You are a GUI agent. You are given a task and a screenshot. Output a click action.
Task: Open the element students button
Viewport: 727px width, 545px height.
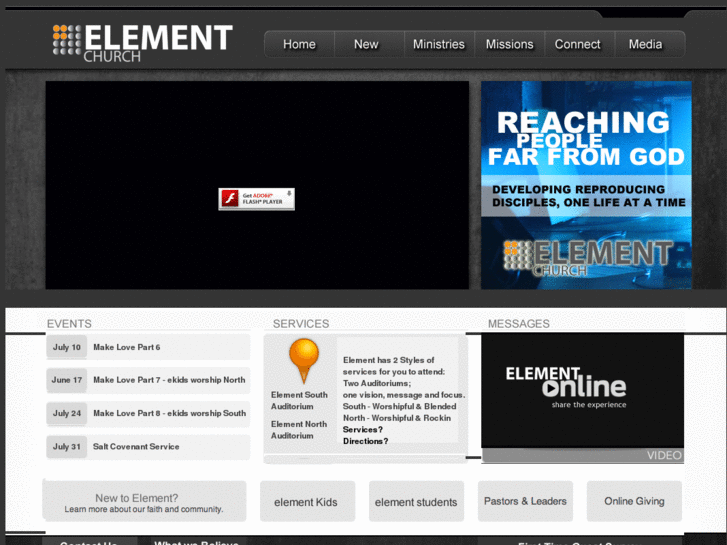pos(416,501)
